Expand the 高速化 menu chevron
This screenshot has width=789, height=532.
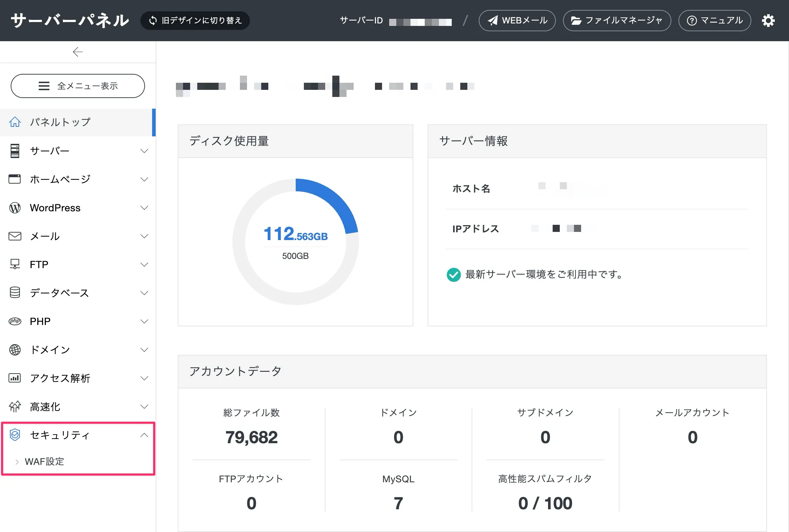tap(144, 407)
